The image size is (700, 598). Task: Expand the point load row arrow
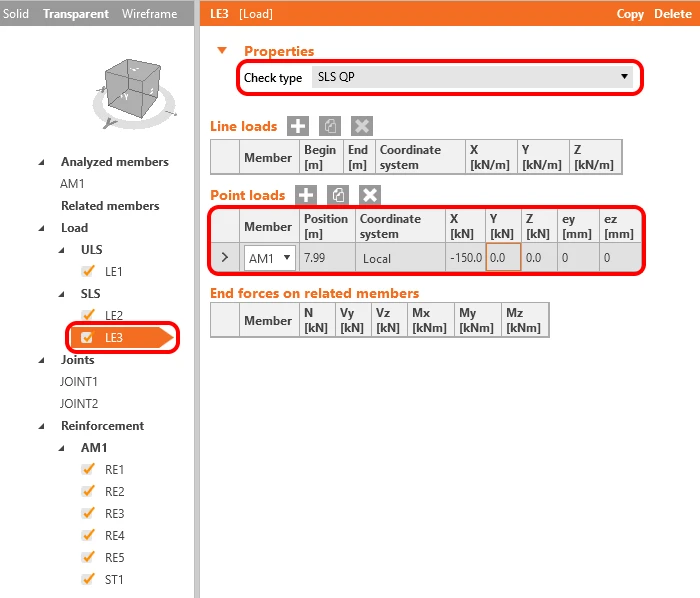225,257
